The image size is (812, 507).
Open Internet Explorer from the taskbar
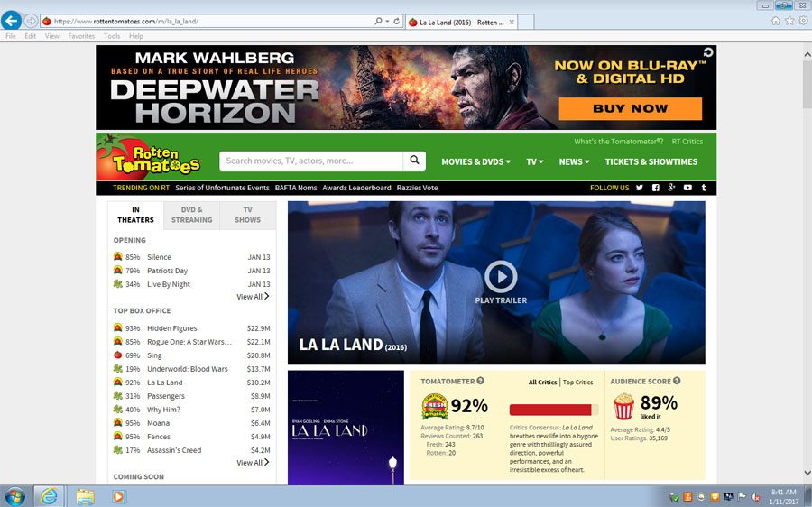(x=49, y=496)
